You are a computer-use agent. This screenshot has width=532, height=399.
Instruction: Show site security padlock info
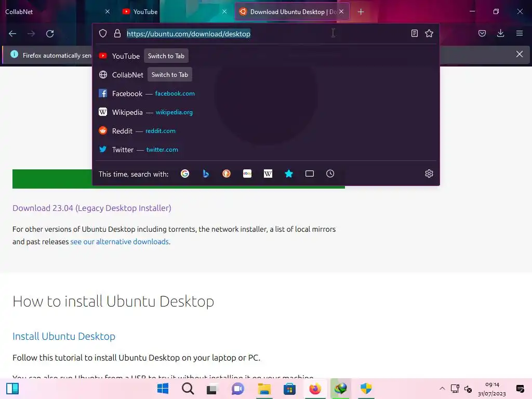pyautogui.click(x=117, y=33)
